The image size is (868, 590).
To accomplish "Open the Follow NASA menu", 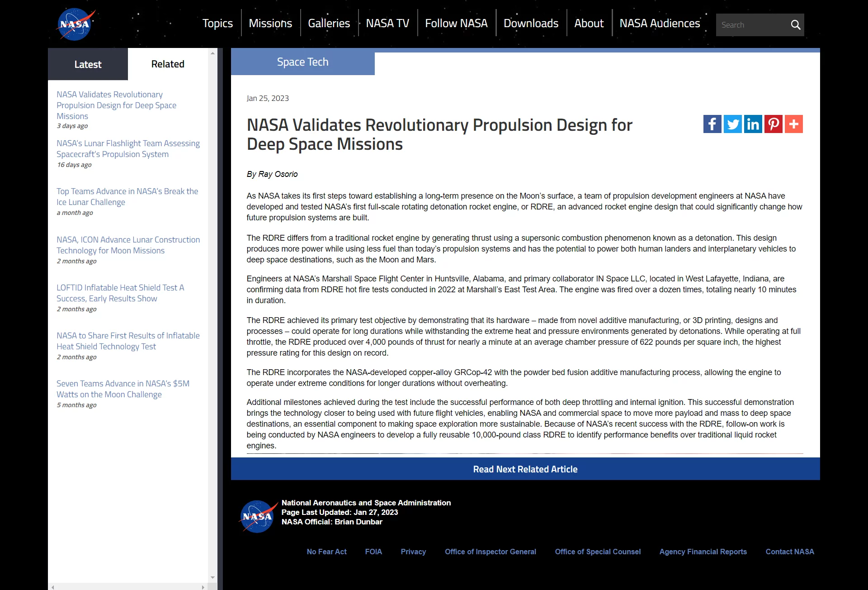I will (456, 23).
